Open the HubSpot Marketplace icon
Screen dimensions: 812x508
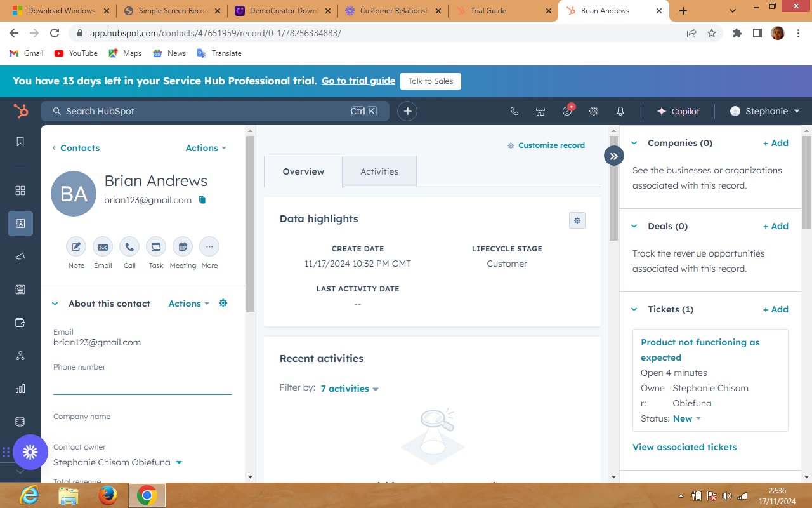[x=540, y=111]
